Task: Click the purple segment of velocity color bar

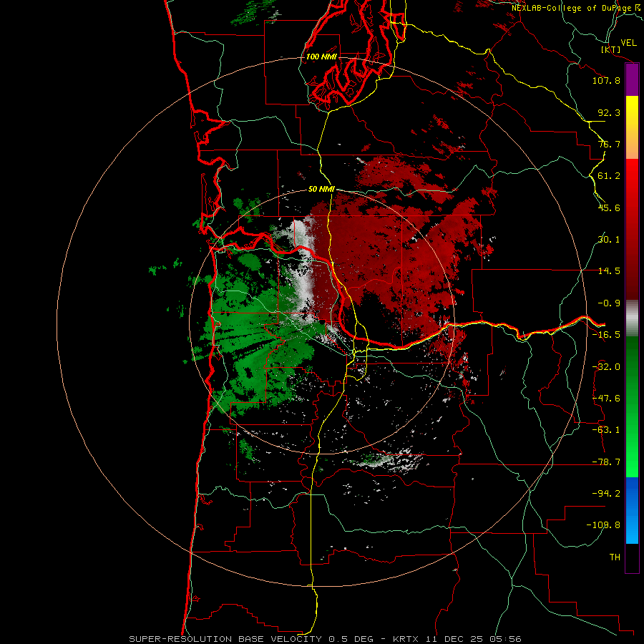Action: click(632, 80)
